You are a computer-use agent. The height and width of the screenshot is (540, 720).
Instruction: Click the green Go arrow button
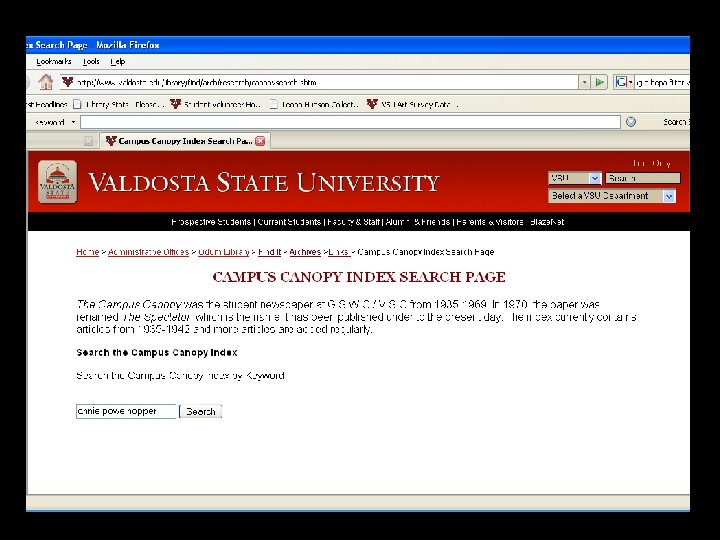coord(599,82)
